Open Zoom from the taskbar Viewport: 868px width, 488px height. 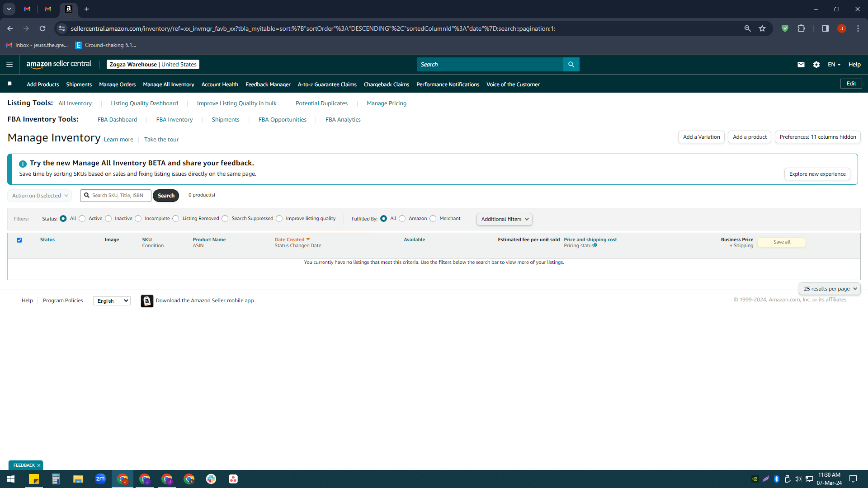[100, 479]
